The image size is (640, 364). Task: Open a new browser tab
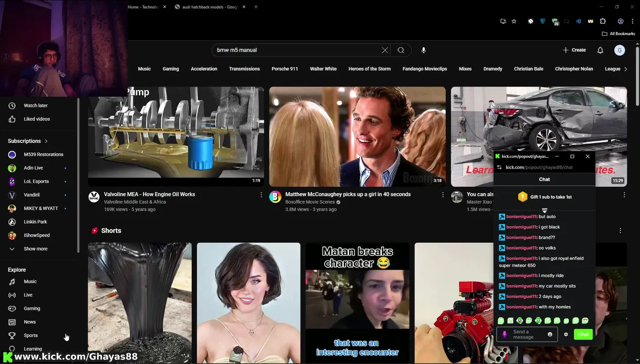coord(256,7)
